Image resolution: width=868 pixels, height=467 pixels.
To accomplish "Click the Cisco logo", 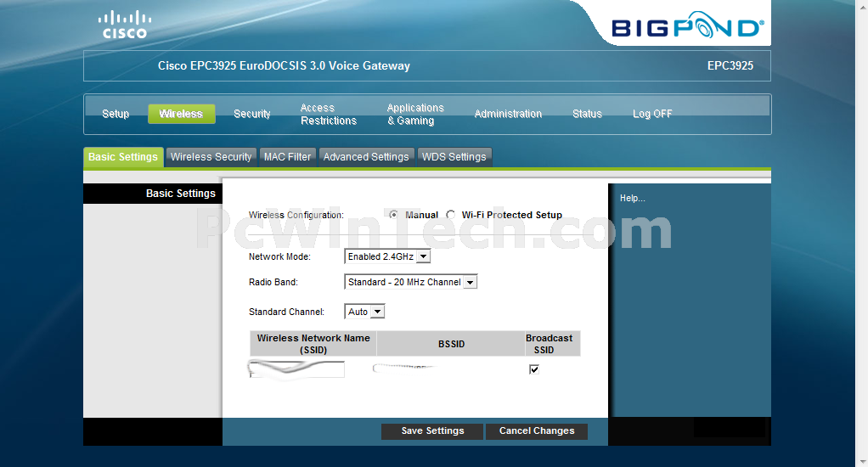I will coord(125,25).
